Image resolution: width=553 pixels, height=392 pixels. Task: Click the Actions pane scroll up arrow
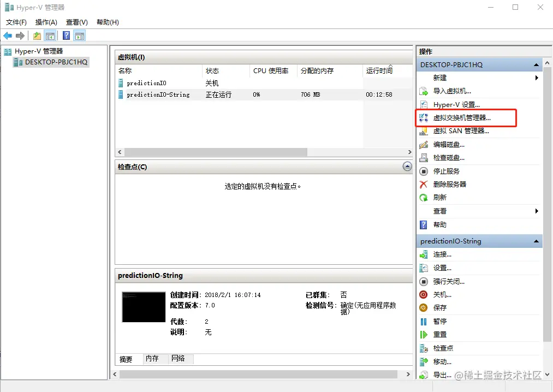point(548,63)
